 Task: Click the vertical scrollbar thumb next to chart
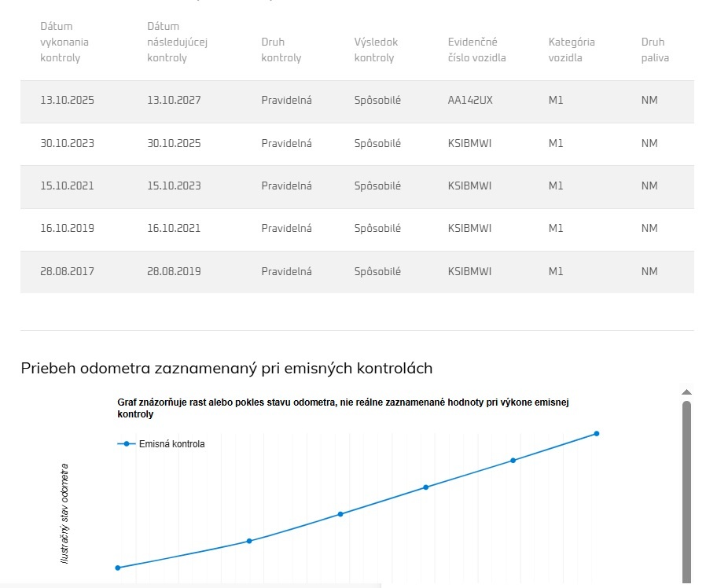[686, 487]
